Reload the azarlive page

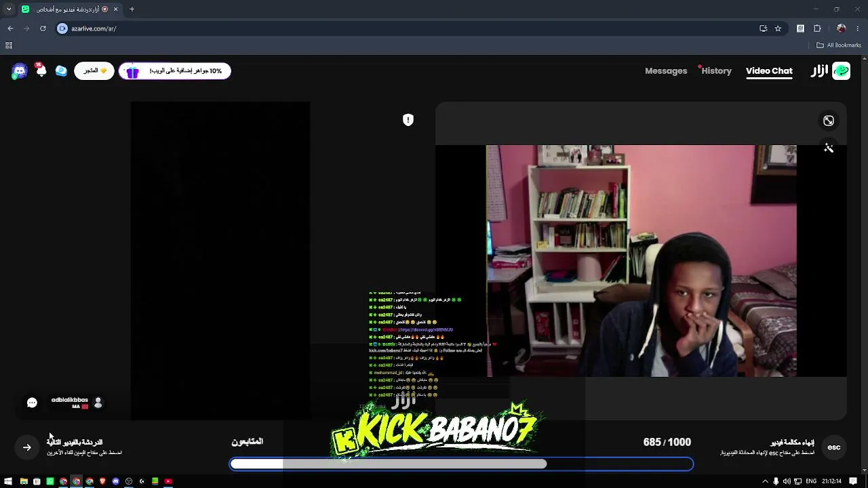43,28
